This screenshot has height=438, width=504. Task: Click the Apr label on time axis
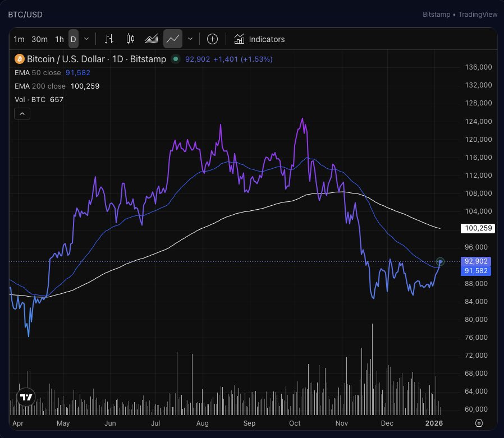18,423
